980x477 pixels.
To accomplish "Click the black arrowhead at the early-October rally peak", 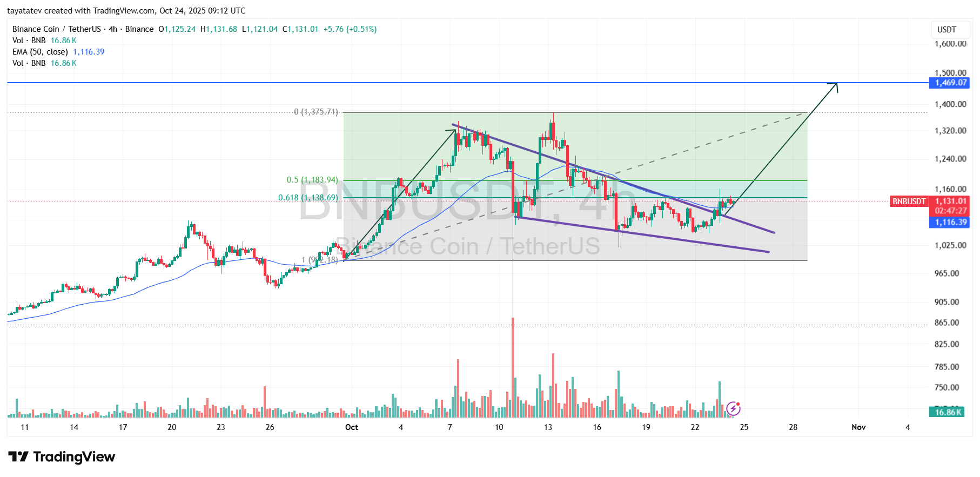I will (x=454, y=131).
